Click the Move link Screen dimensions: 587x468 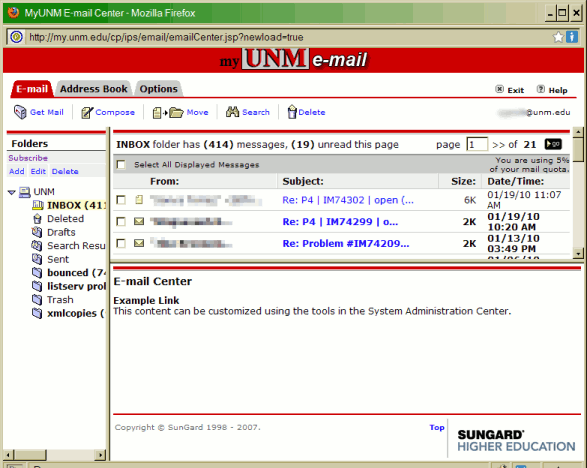197,112
